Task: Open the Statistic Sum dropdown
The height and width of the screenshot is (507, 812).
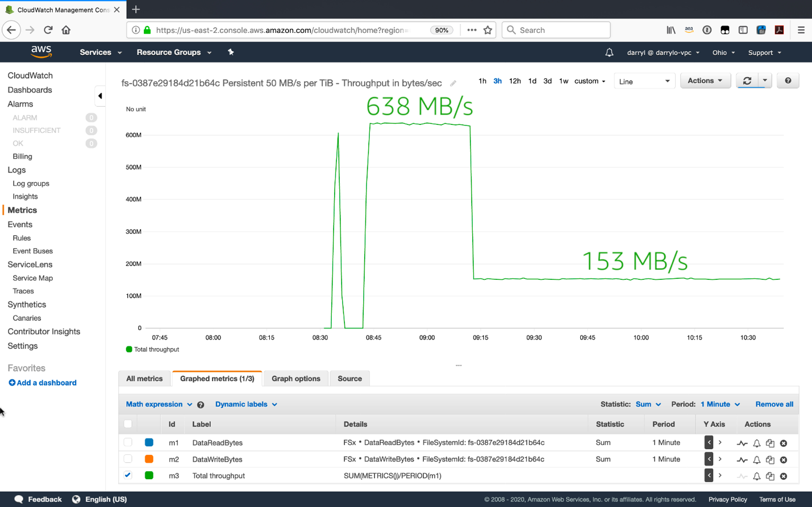Action: 648,404
